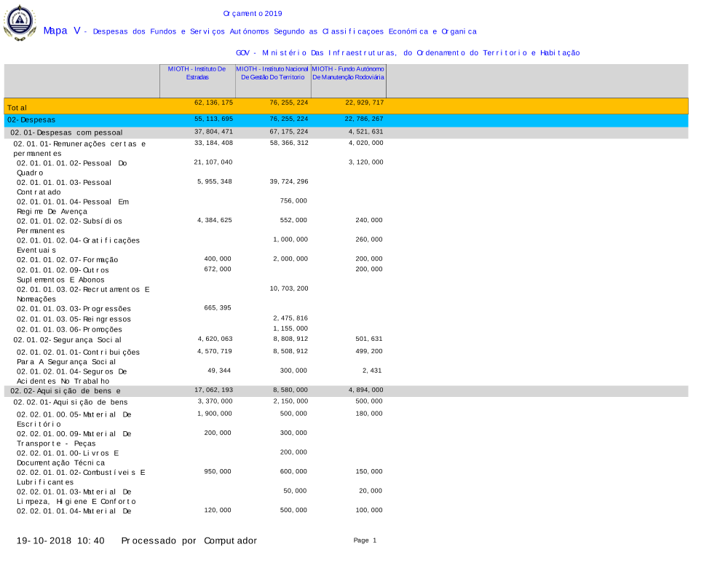Click the Mapa V heading text
728x563 pixels.
pos(62,31)
